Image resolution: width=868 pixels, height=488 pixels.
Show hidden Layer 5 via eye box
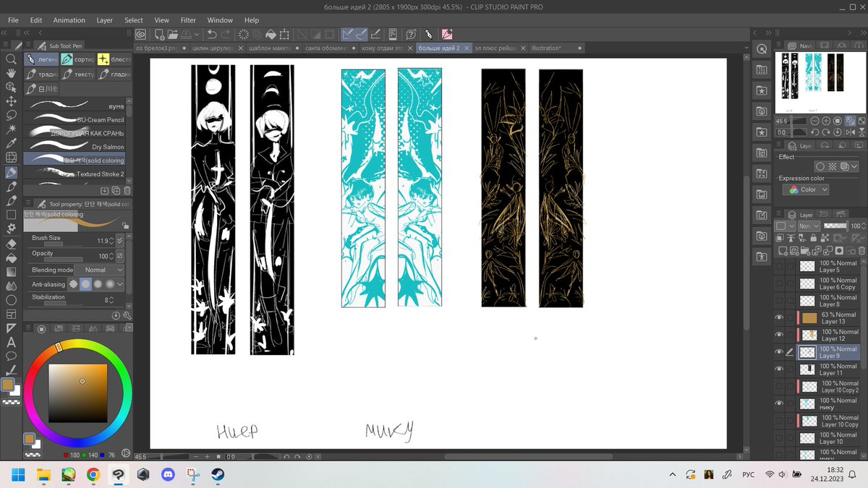pyautogui.click(x=779, y=266)
